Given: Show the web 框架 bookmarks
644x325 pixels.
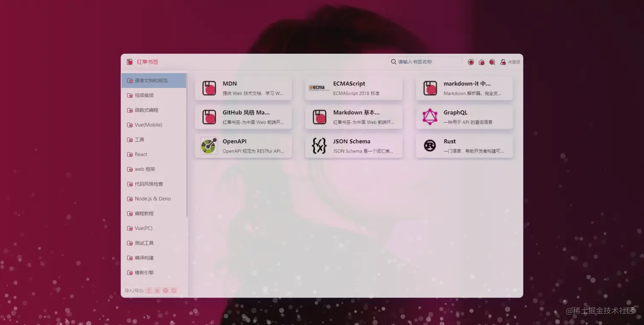Looking at the screenshot, I should tap(154, 169).
